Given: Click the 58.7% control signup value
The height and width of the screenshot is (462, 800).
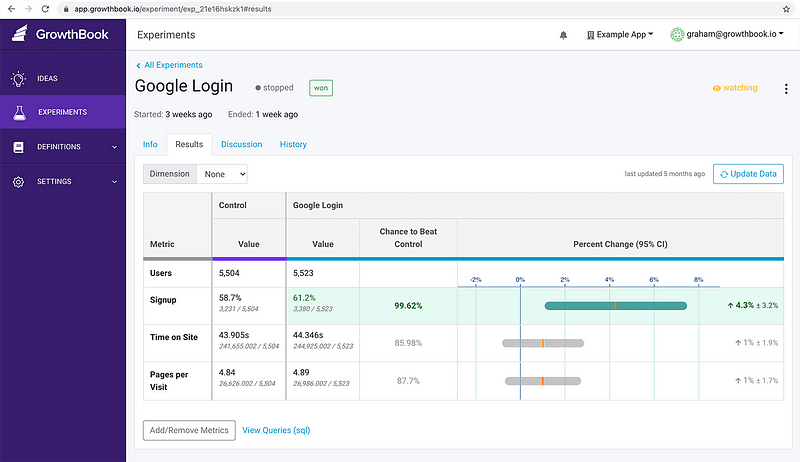Looking at the screenshot, I should pyautogui.click(x=230, y=298).
